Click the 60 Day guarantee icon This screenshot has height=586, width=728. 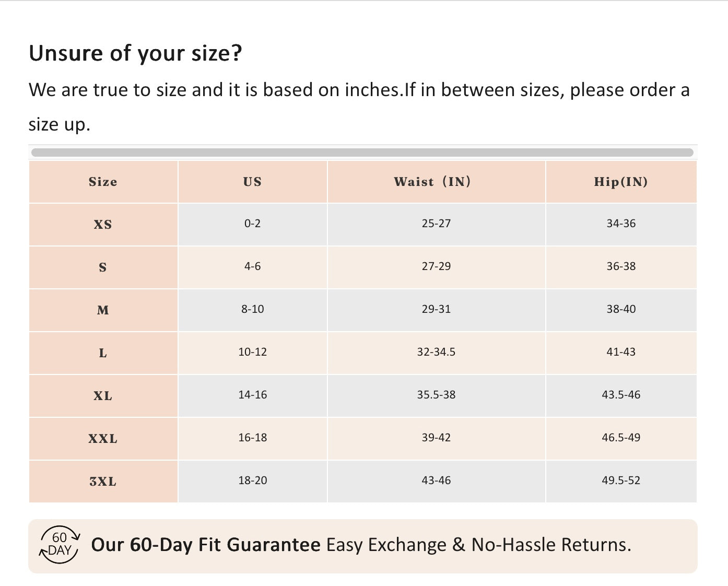click(x=60, y=544)
